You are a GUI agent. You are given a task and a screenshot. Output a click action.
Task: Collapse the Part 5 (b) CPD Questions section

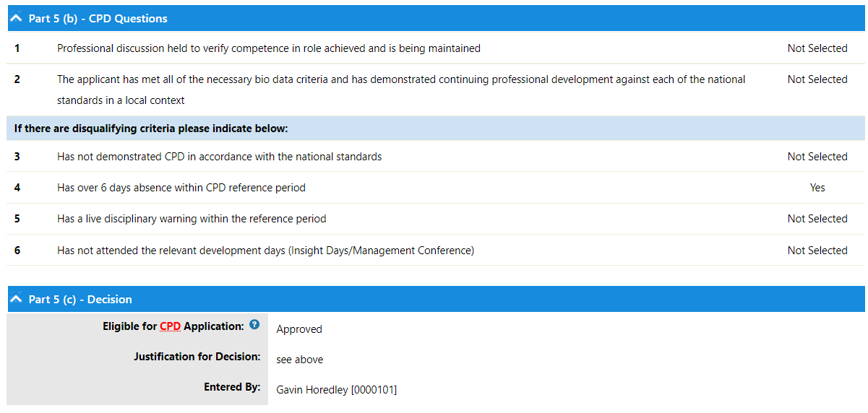17,19
